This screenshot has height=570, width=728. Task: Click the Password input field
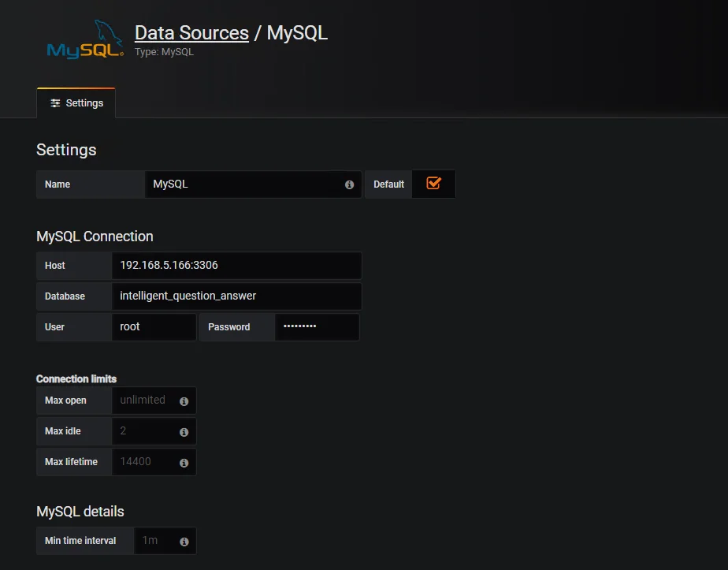(x=317, y=327)
